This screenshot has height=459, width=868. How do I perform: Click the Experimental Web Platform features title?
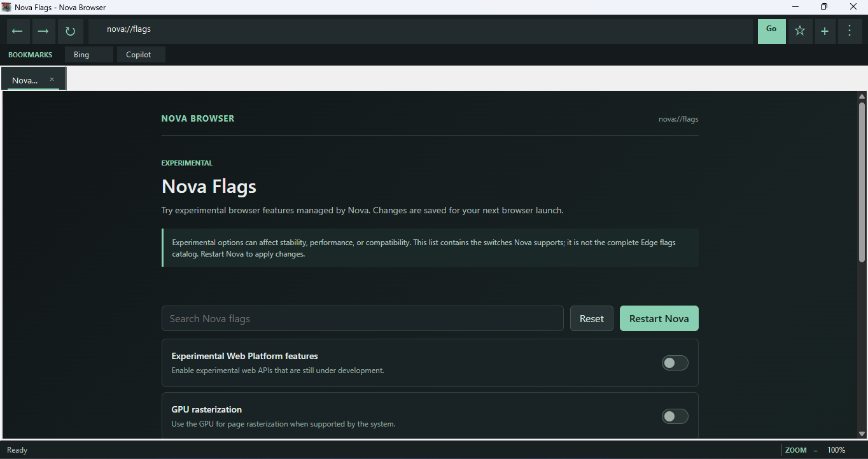(245, 356)
